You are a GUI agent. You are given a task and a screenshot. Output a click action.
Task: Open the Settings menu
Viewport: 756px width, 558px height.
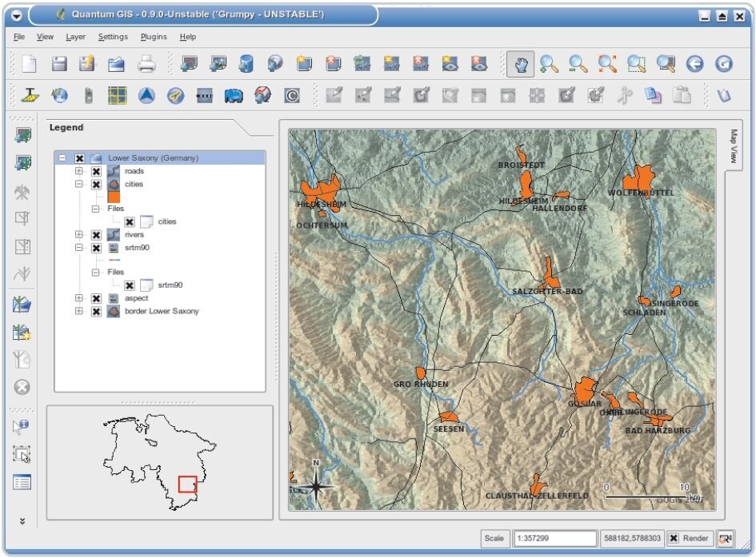pyautogui.click(x=113, y=37)
